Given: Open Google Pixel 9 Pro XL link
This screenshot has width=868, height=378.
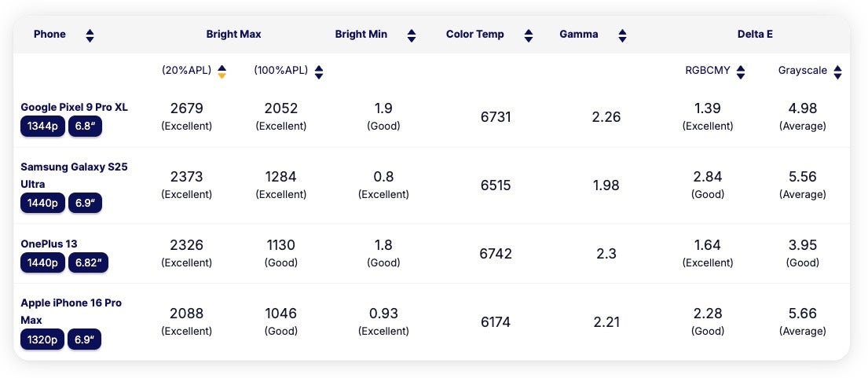Looking at the screenshot, I should [x=74, y=108].
